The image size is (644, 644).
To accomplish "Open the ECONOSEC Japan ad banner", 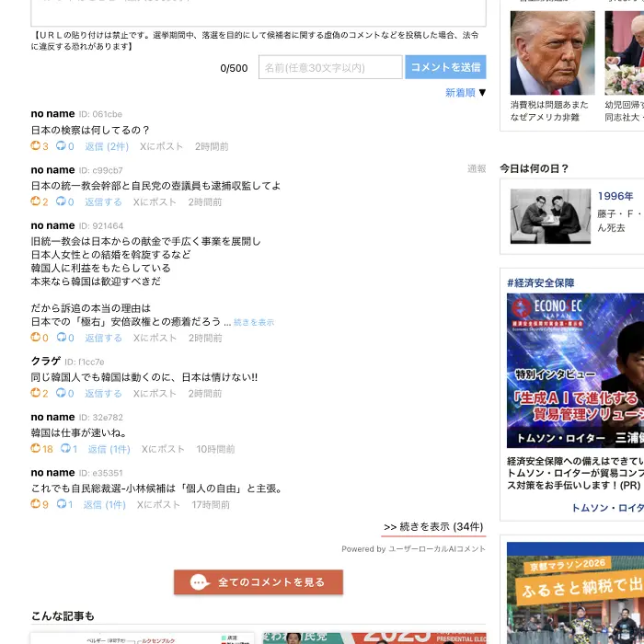I will point(575,371).
